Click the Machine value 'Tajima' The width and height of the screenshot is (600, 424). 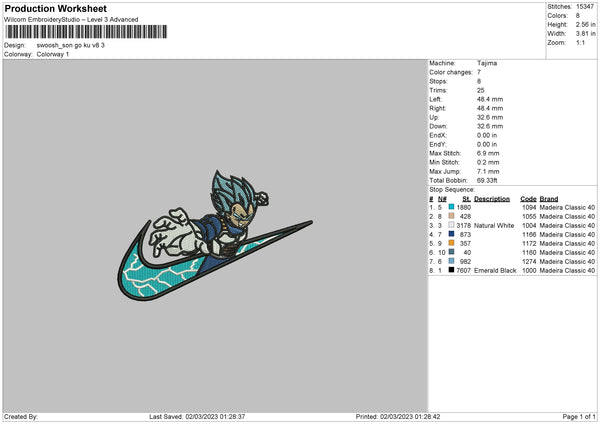(x=487, y=63)
